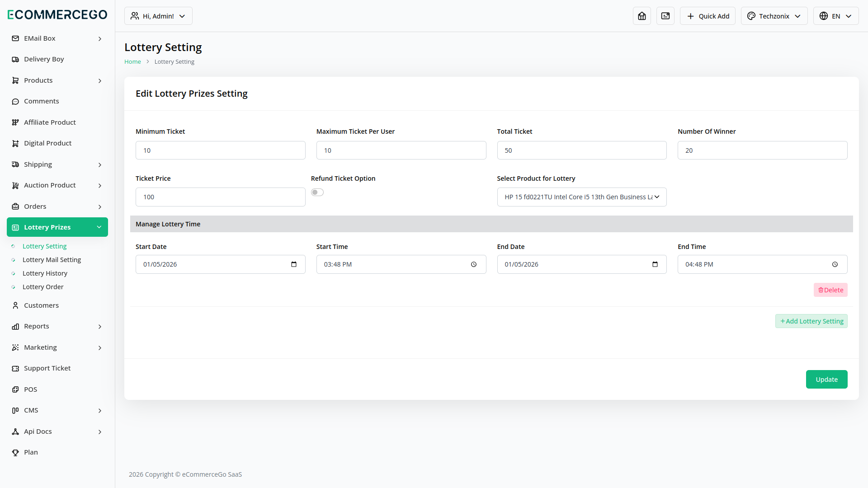Collapse the Lottery Prizes menu
Image resolution: width=868 pixels, height=488 pixels.
[57, 227]
